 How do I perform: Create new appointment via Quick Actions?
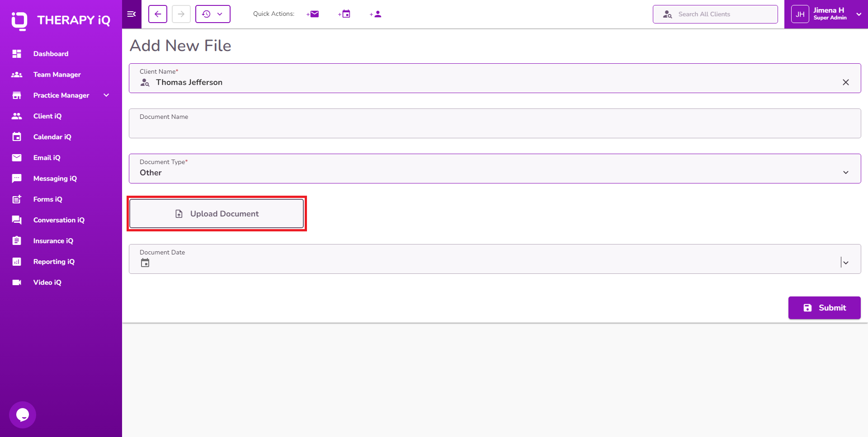(344, 14)
